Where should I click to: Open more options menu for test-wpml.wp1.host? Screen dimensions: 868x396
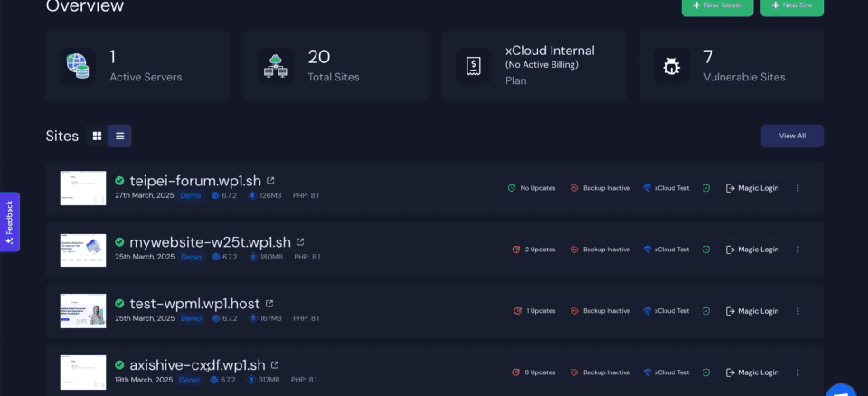coord(797,311)
